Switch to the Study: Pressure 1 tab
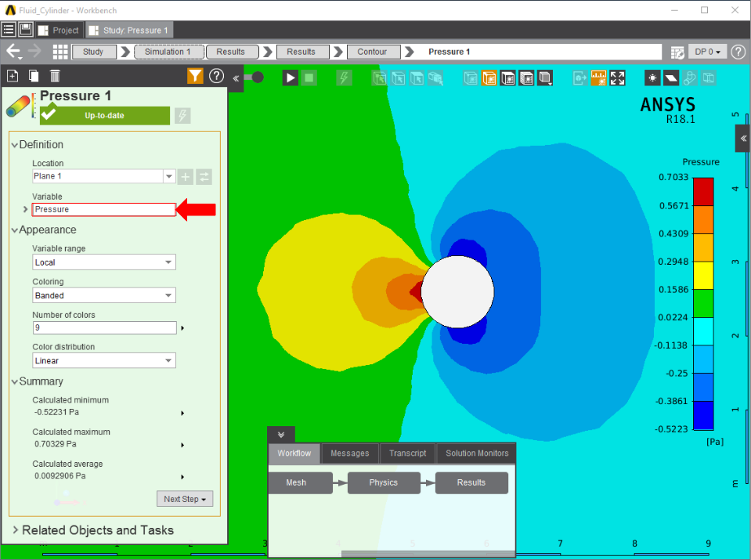Image resolution: width=751 pixels, height=560 pixels. click(129, 31)
